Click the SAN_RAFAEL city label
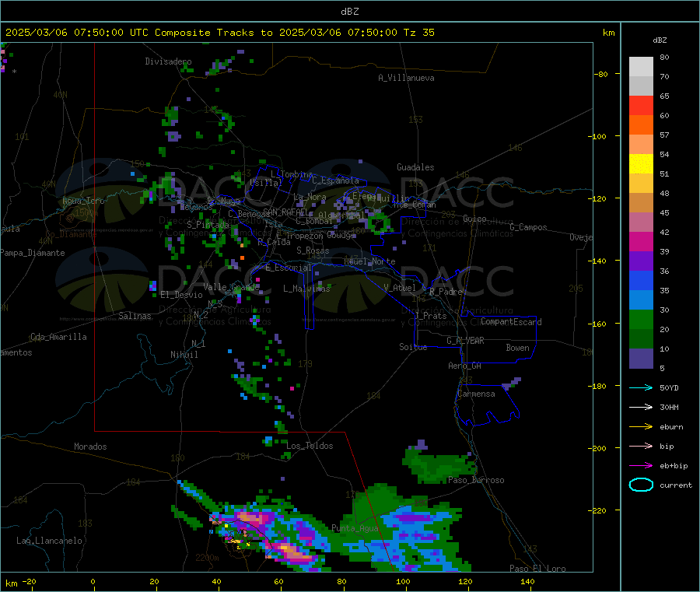700x592 pixels. (x=285, y=212)
